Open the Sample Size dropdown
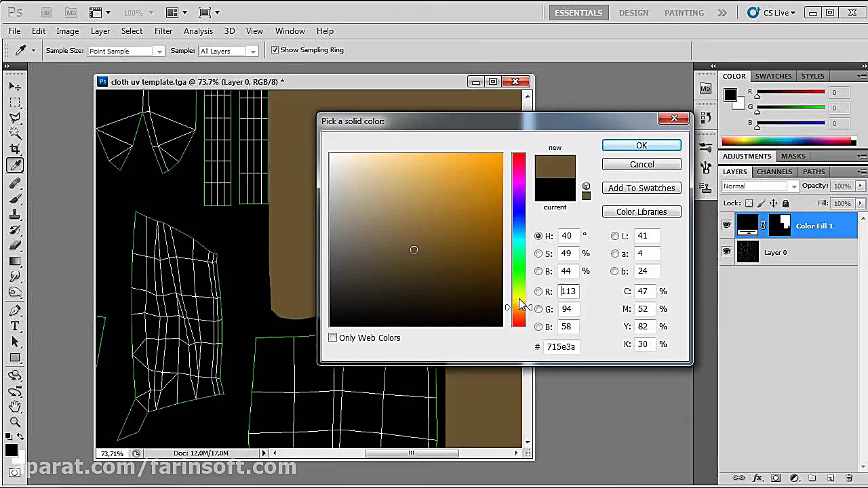The width and height of the screenshot is (868, 488). tap(126, 51)
